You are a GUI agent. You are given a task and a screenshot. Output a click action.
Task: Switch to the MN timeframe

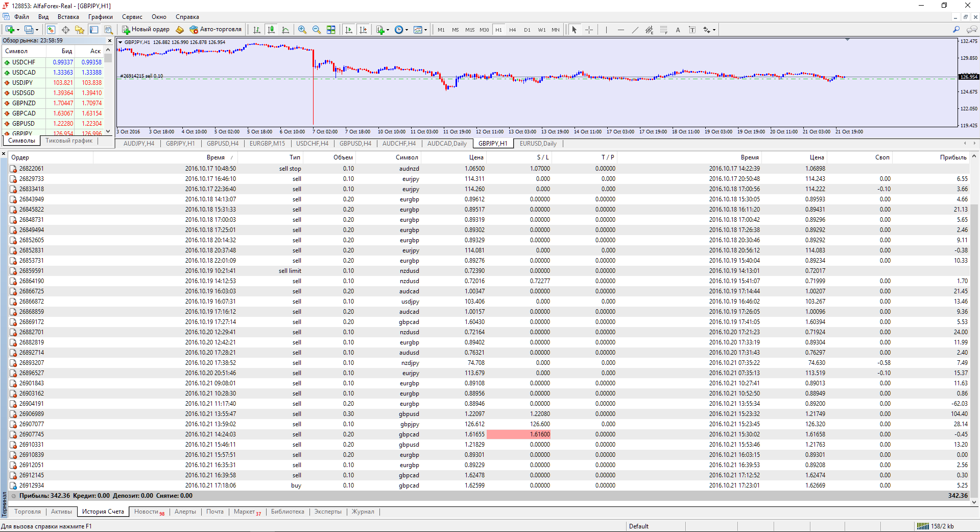pyautogui.click(x=556, y=30)
